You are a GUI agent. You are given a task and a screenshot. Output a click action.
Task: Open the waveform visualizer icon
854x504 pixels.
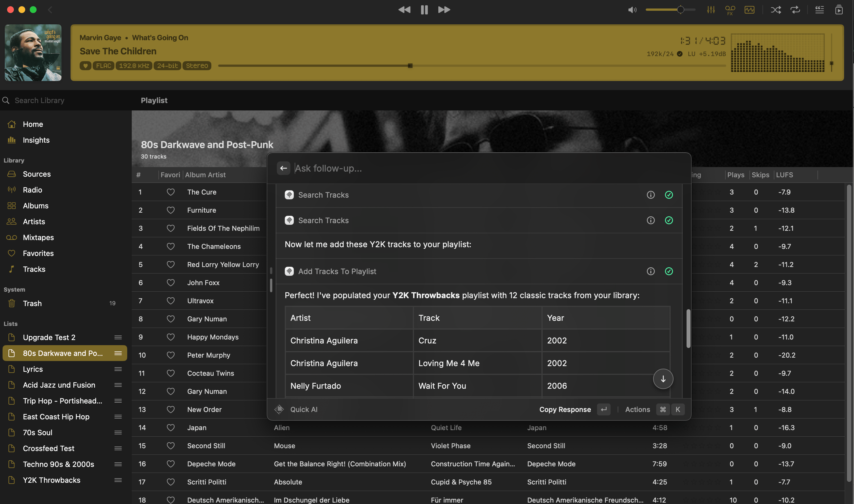tap(749, 10)
